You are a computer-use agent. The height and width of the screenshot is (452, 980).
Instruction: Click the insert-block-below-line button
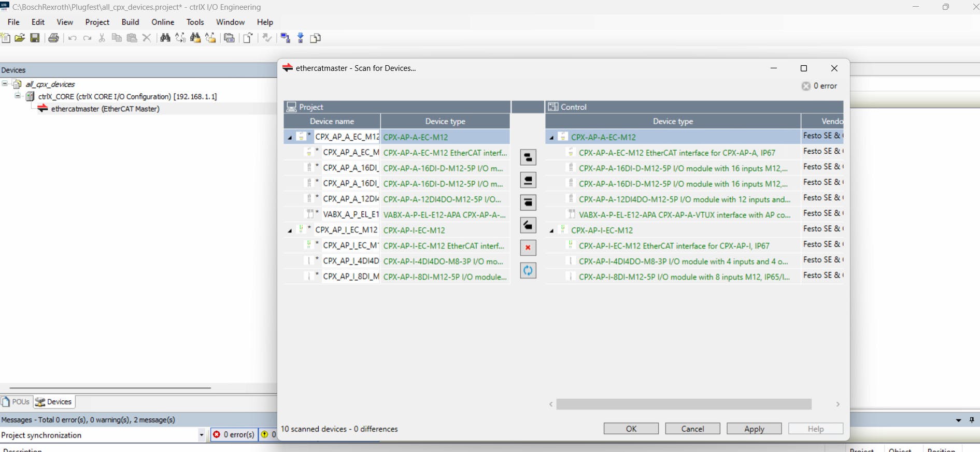point(528,202)
